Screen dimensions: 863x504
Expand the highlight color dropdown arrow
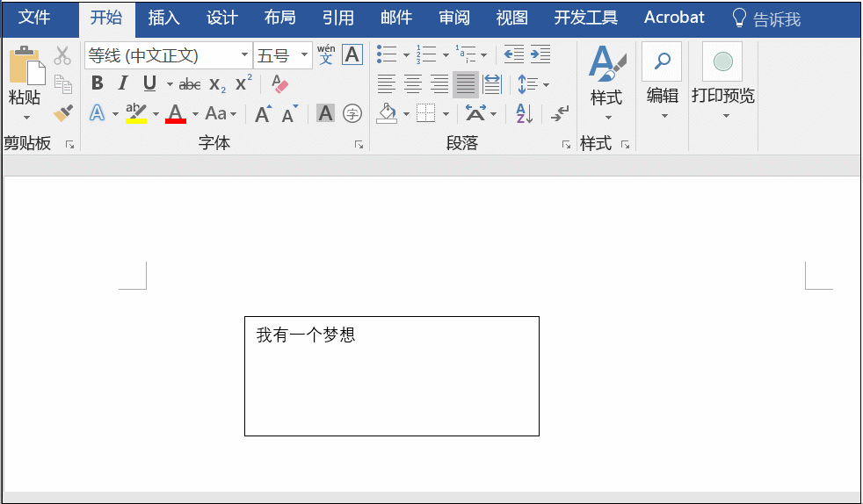[156, 114]
